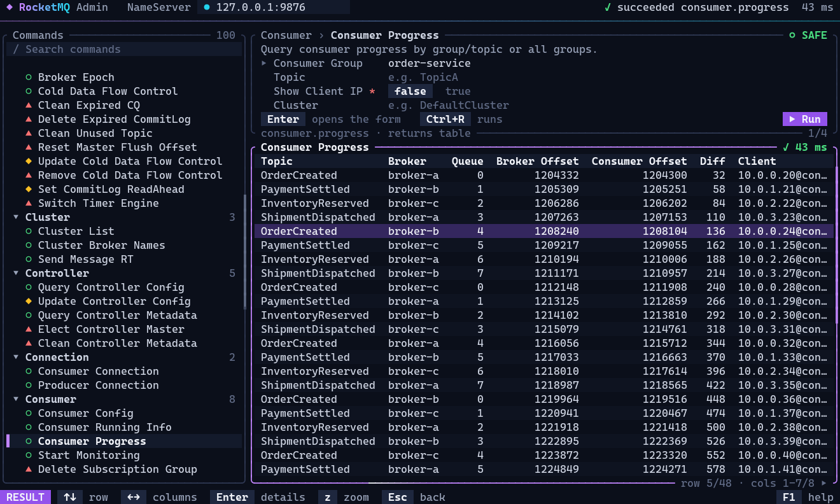Sort by the Broker Offset column header
This screenshot has width=840, height=504.
pyautogui.click(x=538, y=162)
